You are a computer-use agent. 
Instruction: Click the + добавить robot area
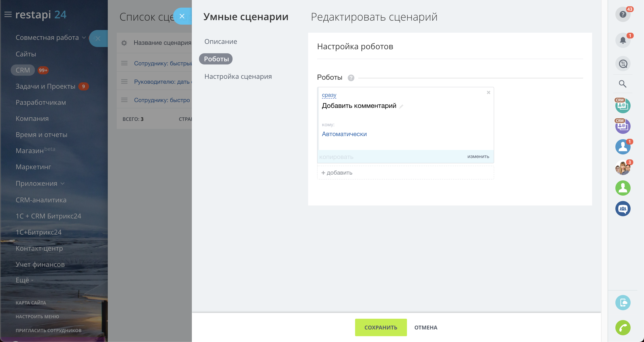(337, 173)
